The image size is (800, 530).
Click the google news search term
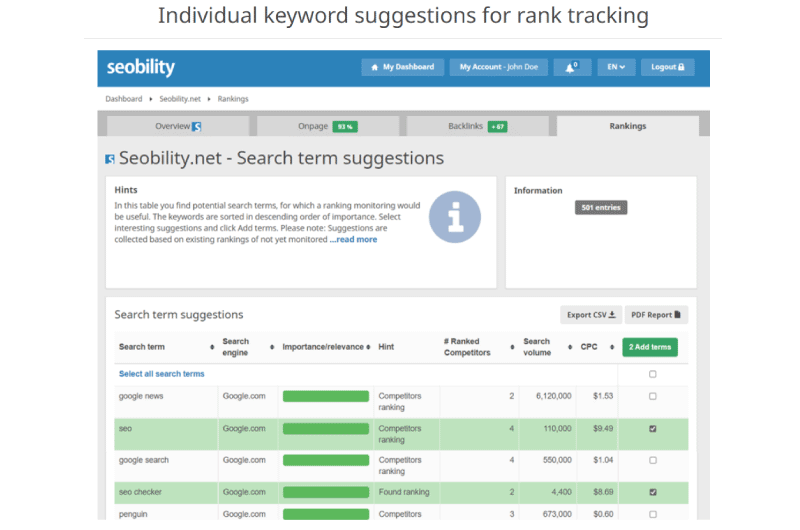141,396
